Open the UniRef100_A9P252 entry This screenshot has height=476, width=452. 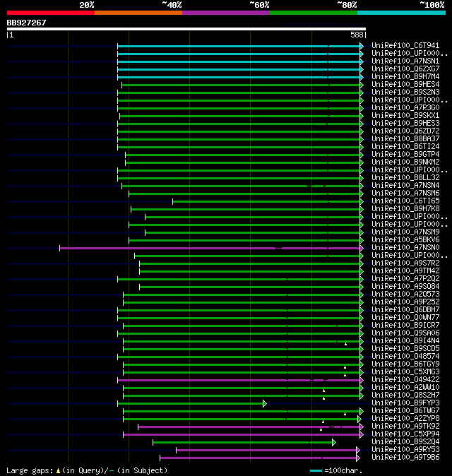tap(405, 302)
